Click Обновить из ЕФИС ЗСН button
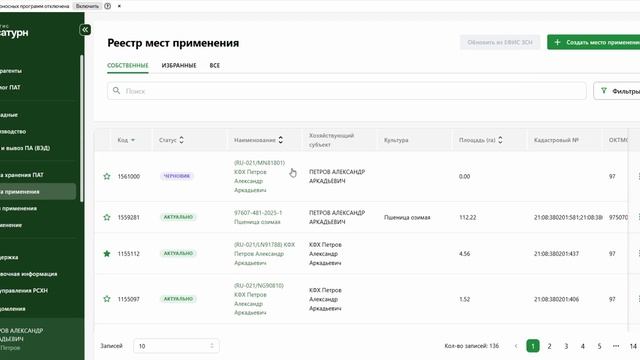The height and width of the screenshot is (360, 640). coord(500,42)
